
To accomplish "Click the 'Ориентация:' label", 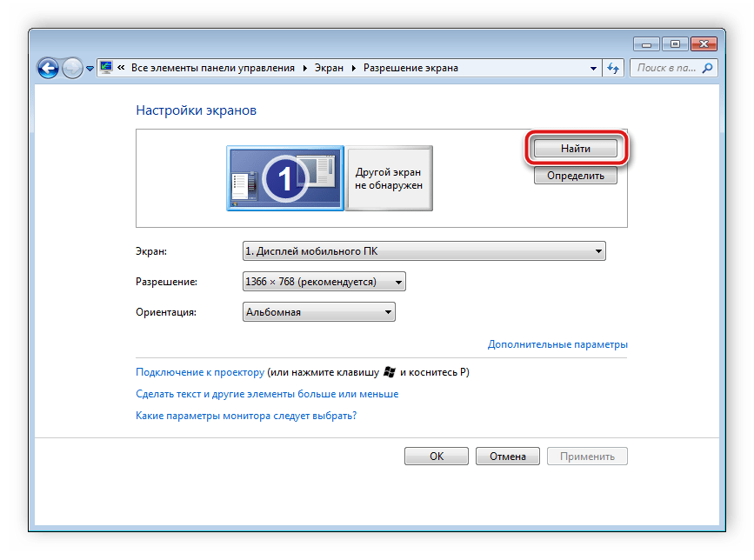I will pos(166,312).
